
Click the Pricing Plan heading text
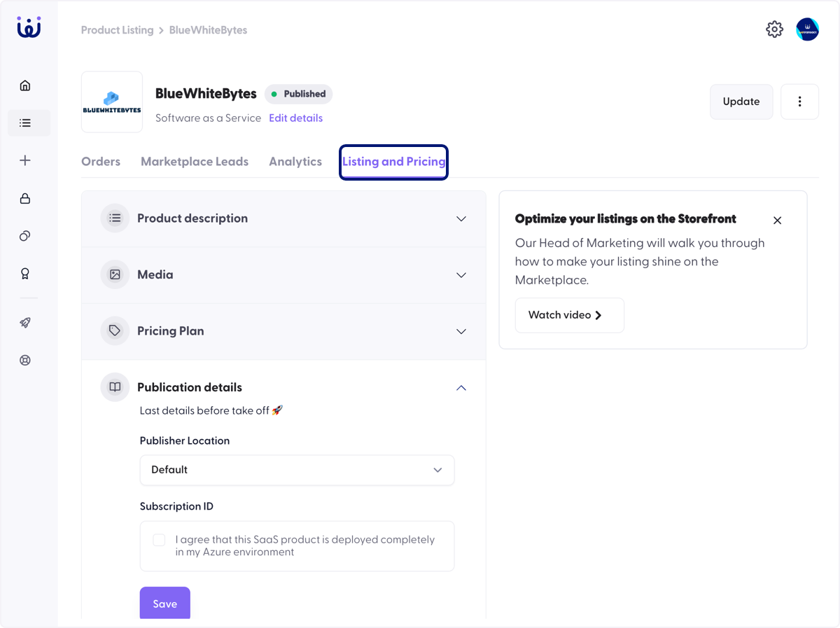tap(171, 331)
